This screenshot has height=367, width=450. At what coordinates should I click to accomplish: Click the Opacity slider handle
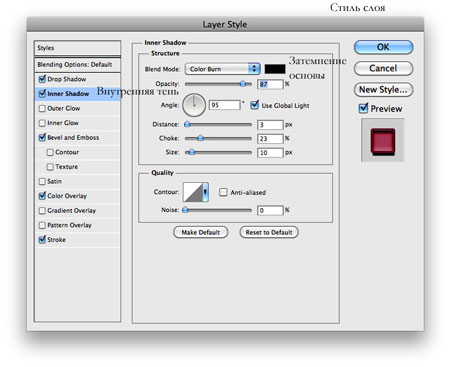pyautogui.click(x=243, y=84)
